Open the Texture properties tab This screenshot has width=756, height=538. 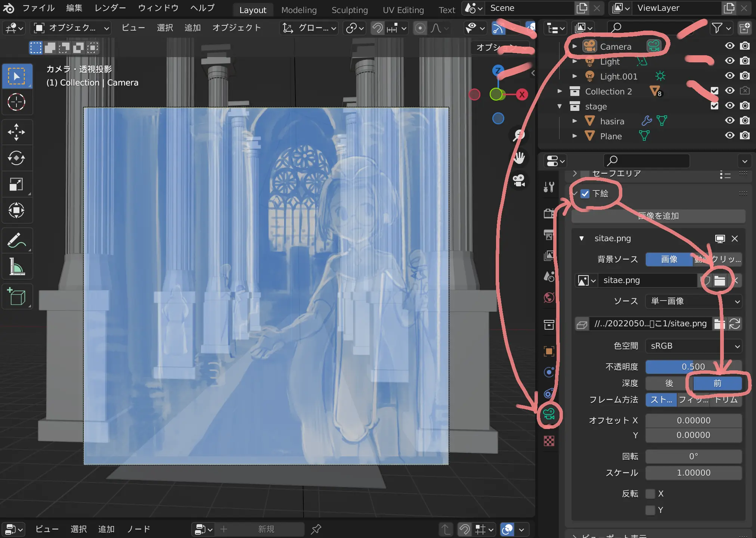click(549, 441)
